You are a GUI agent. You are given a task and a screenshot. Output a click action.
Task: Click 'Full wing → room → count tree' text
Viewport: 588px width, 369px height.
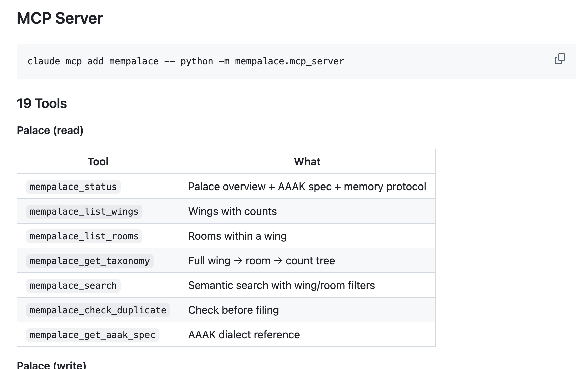click(261, 261)
